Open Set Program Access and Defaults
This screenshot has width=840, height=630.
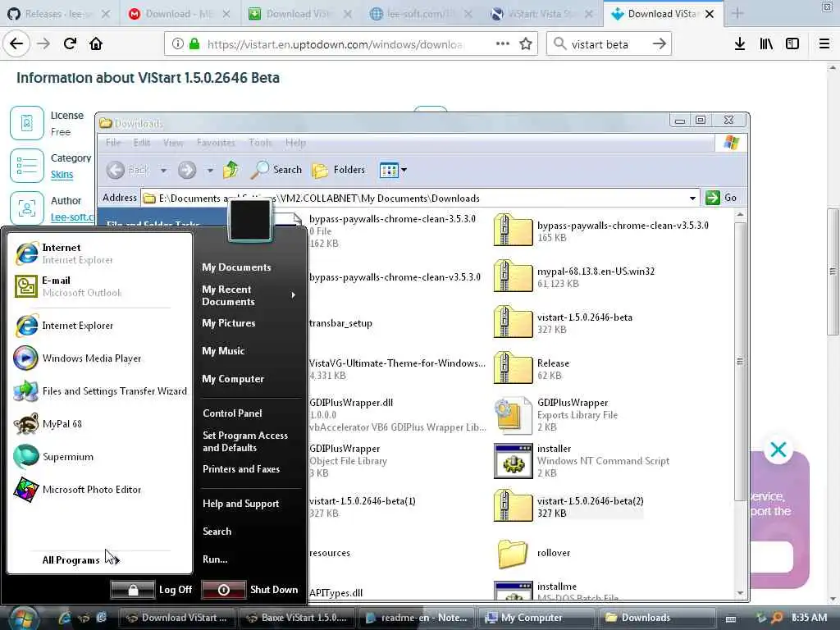coord(245,441)
